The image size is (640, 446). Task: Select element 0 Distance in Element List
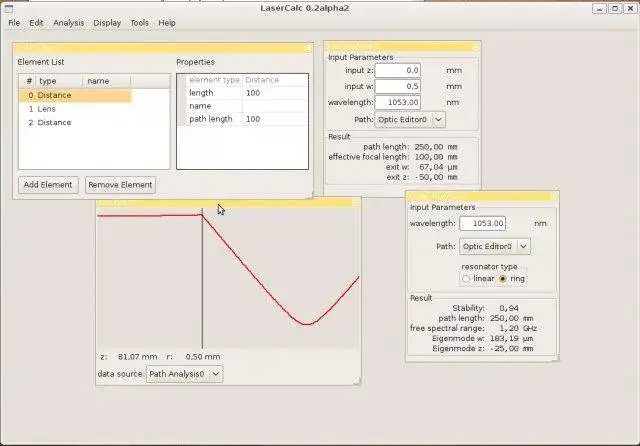[75, 95]
